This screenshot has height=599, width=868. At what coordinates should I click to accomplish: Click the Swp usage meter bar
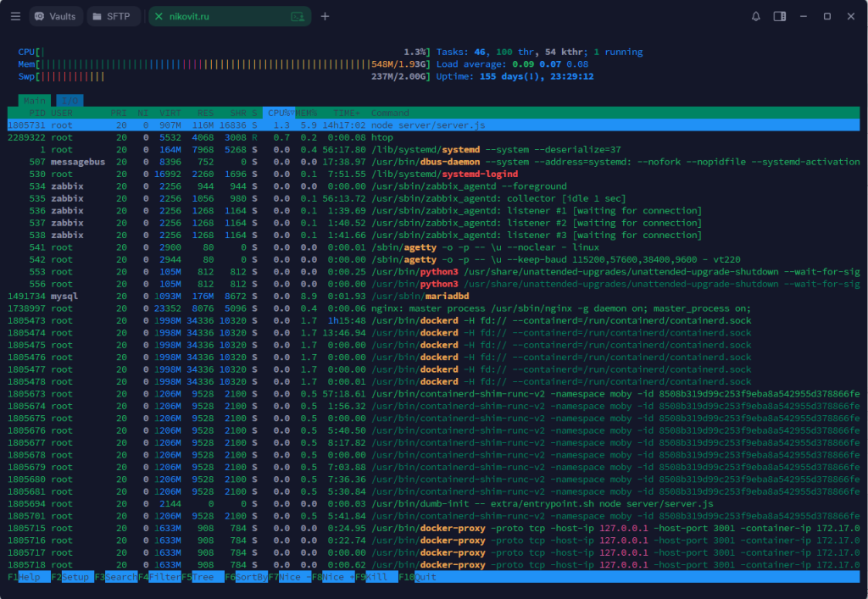[224, 76]
